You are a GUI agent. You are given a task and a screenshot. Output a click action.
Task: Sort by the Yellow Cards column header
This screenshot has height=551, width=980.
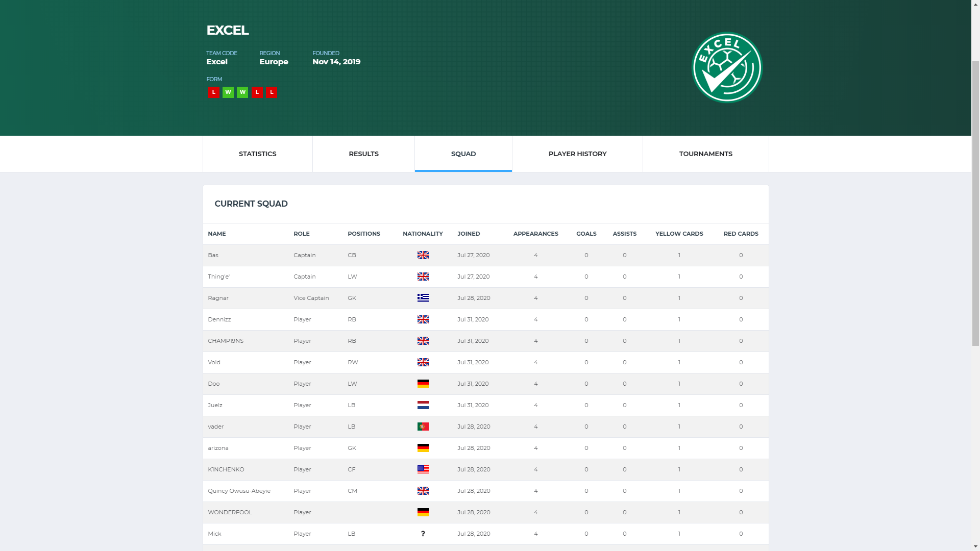pos(679,234)
